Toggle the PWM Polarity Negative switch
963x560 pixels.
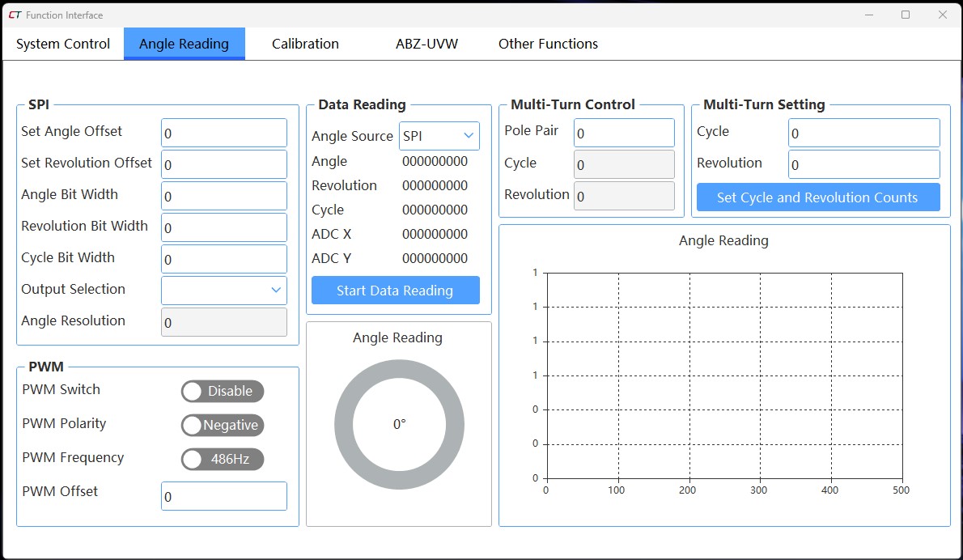click(223, 426)
